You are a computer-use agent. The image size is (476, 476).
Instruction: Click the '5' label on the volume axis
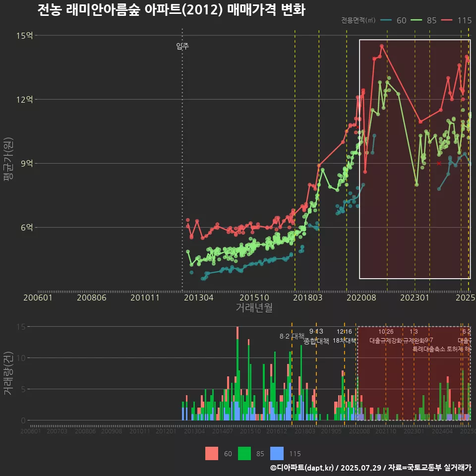[23, 389]
